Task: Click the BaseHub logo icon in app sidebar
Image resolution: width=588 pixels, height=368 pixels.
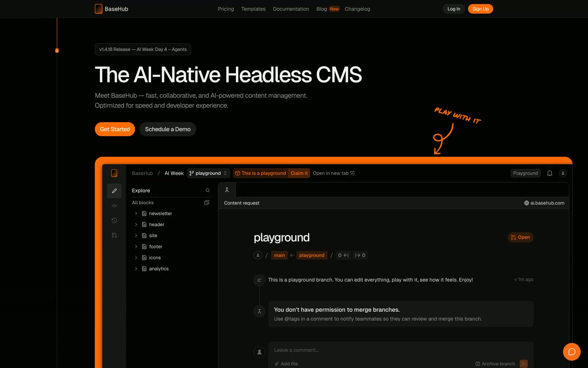Action: click(114, 173)
